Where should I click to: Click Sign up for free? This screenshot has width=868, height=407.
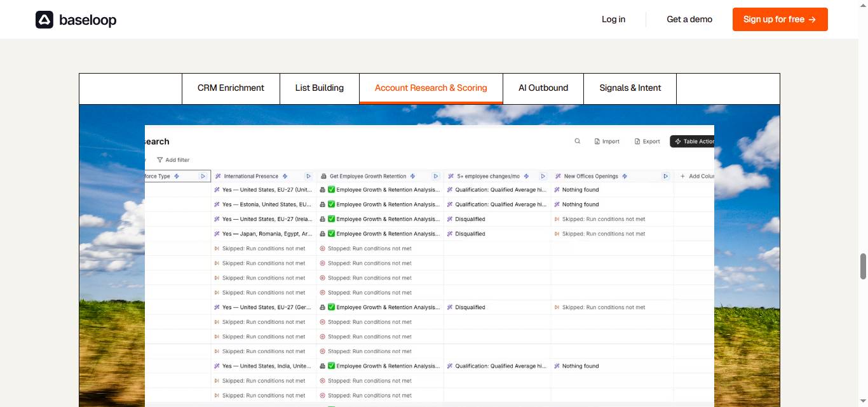coord(780,19)
